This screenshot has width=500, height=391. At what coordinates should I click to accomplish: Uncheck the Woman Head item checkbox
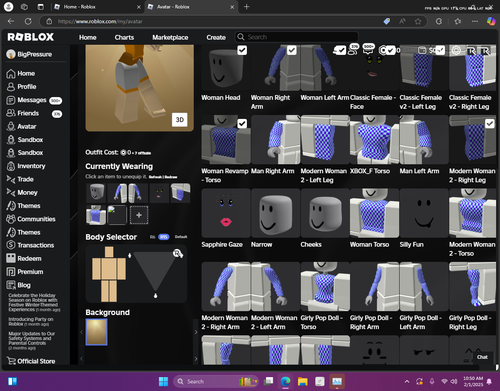[x=242, y=50]
